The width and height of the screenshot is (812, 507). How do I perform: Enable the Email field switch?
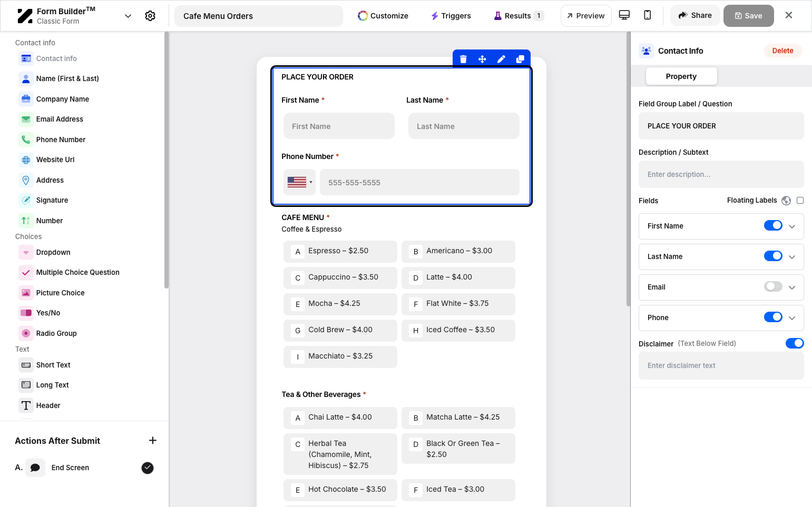[x=773, y=286]
